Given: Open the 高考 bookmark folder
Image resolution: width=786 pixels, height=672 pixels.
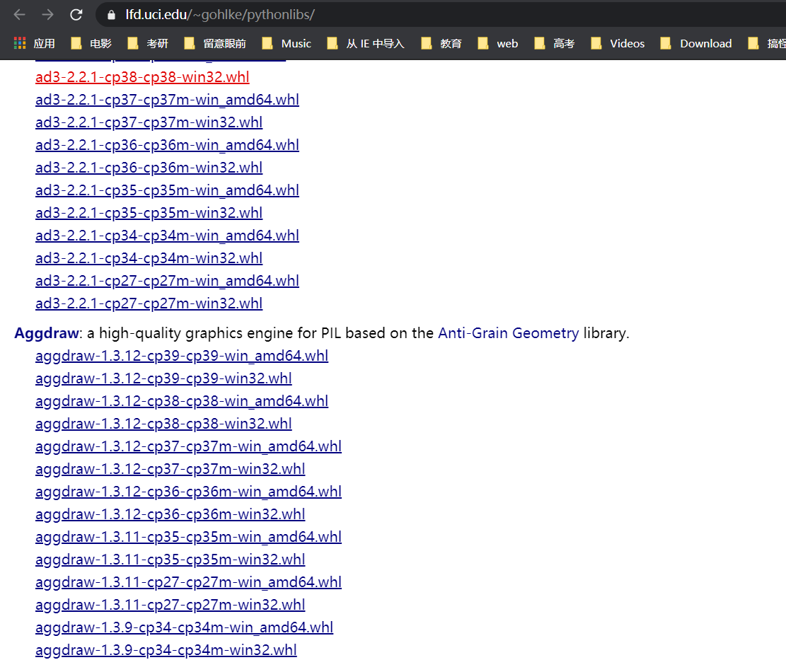Looking at the screenshot, I should click(555, 44).
